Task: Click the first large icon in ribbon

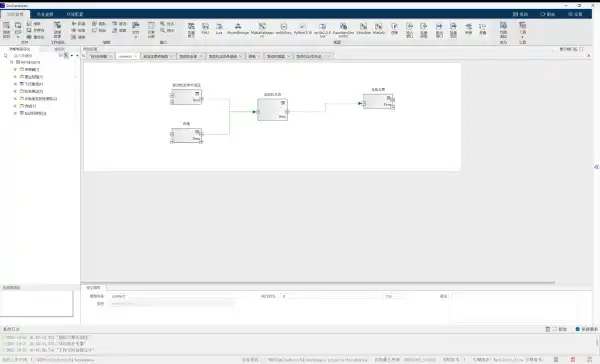Action: 7,26
